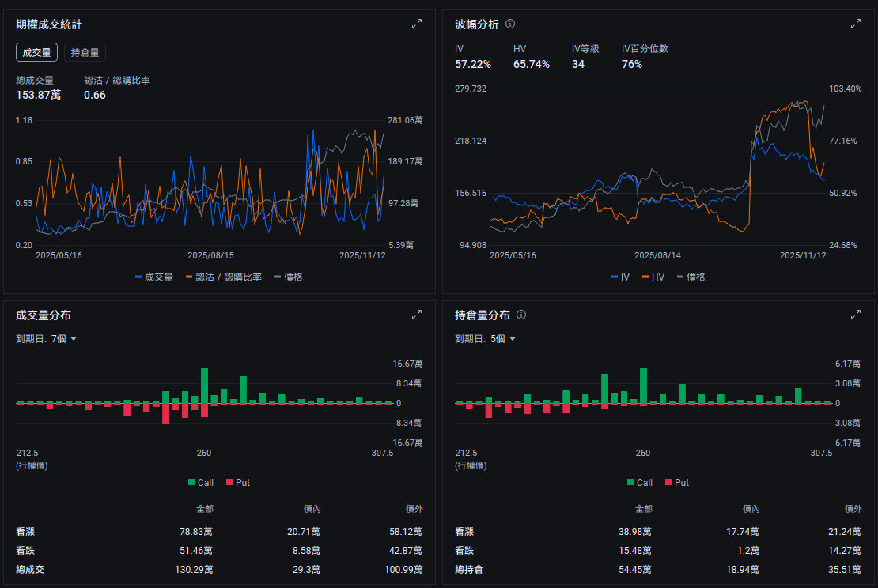Viewport: 878px width, 588px height.
Task: Click the tallest green Call bar at 260 in 持倉量分布
Action: pos(643,385)
